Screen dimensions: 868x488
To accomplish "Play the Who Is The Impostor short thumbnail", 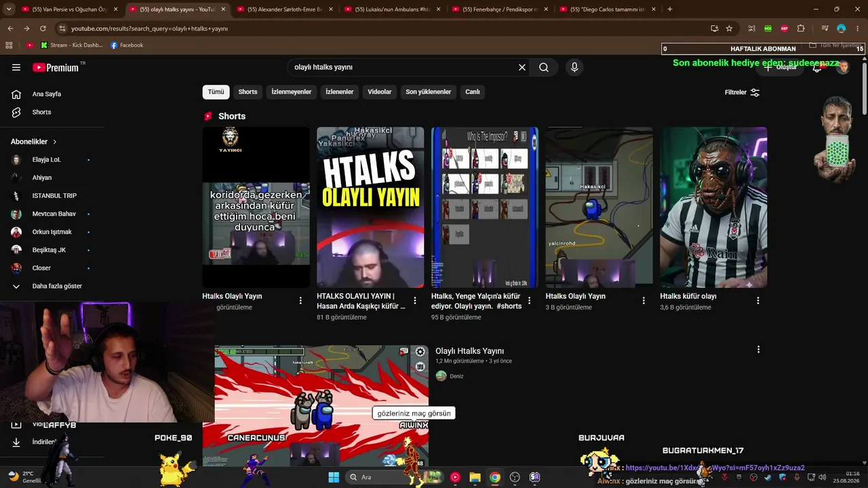I will coord(485,207).
